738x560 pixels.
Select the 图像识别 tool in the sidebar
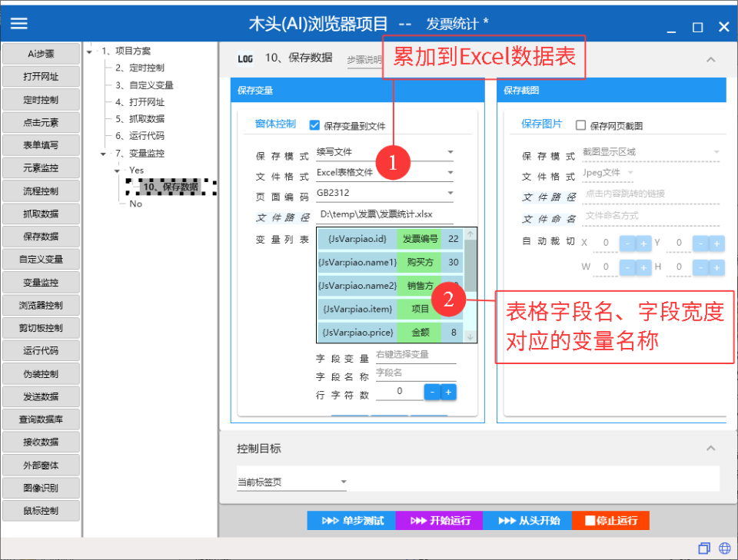coord(40,488)
